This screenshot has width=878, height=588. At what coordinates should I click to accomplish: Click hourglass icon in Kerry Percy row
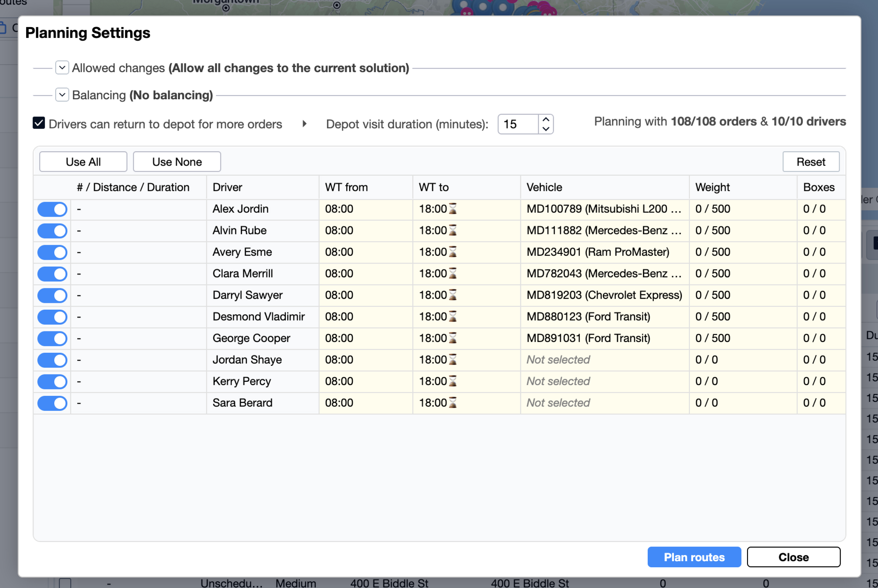click(x=453, y=381)
